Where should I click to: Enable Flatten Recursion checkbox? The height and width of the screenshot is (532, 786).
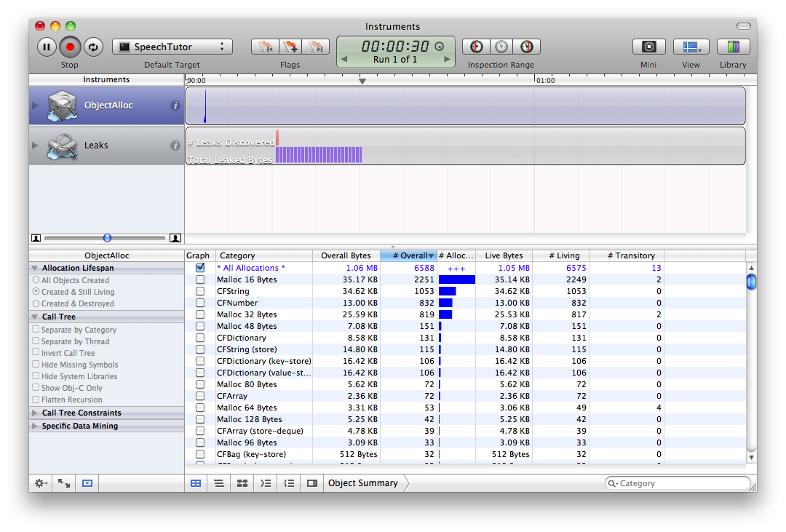[36, 399]
